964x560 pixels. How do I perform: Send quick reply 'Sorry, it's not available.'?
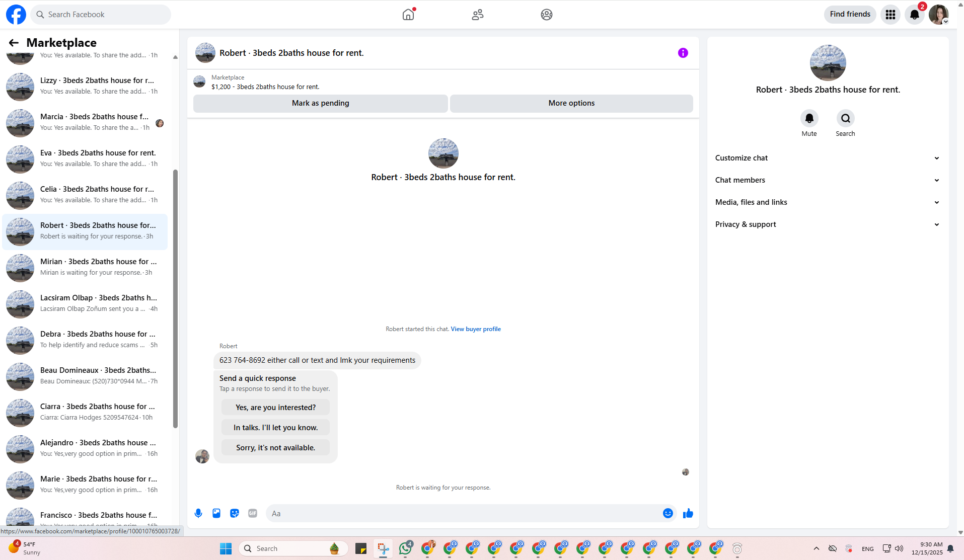(x=276, y=448)
